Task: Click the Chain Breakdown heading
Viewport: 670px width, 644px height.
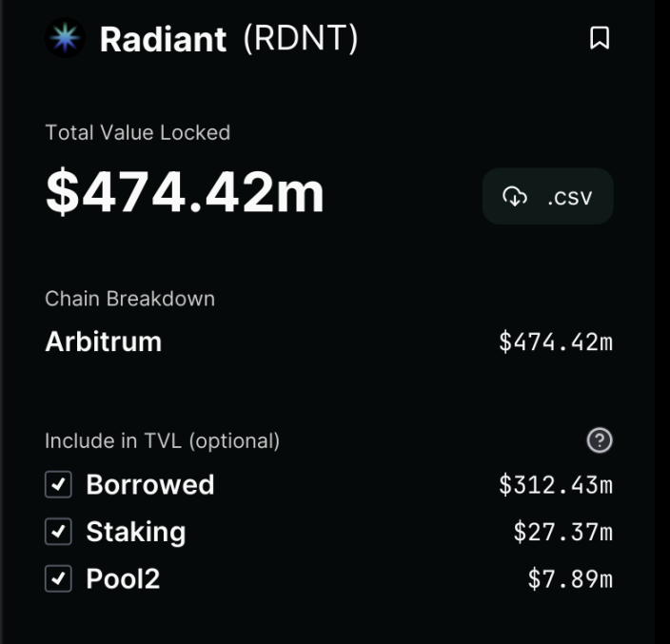Action: point(129,299)
